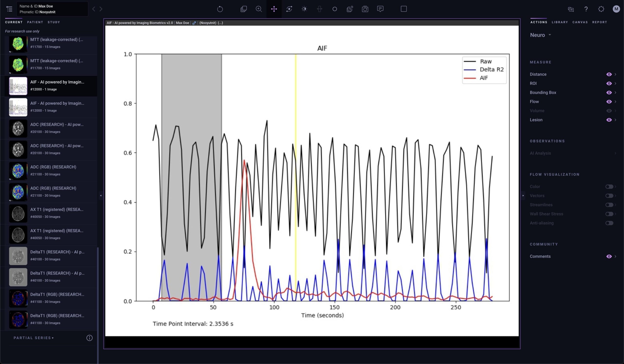Select the zoom magnifier tool
Screen dimensions: 624x364
click(259, 9)
